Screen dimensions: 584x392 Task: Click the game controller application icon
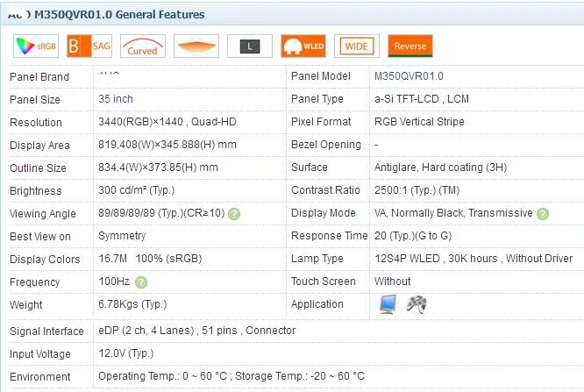coord(417,304)
